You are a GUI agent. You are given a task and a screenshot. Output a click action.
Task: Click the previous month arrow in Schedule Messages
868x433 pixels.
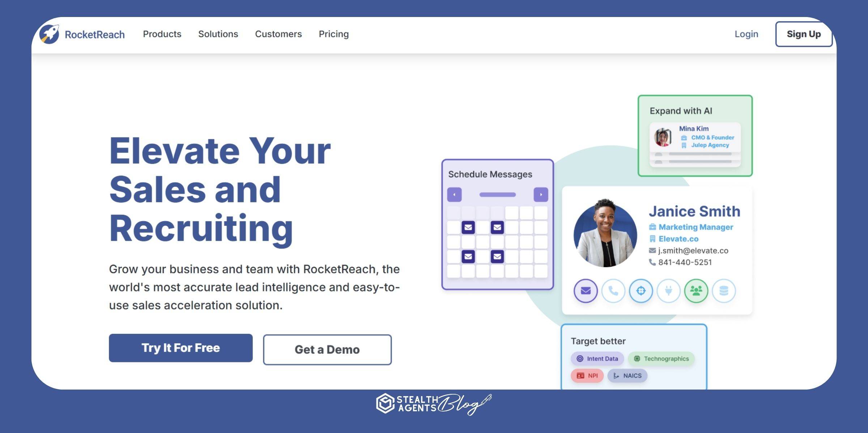pos(454,194)
